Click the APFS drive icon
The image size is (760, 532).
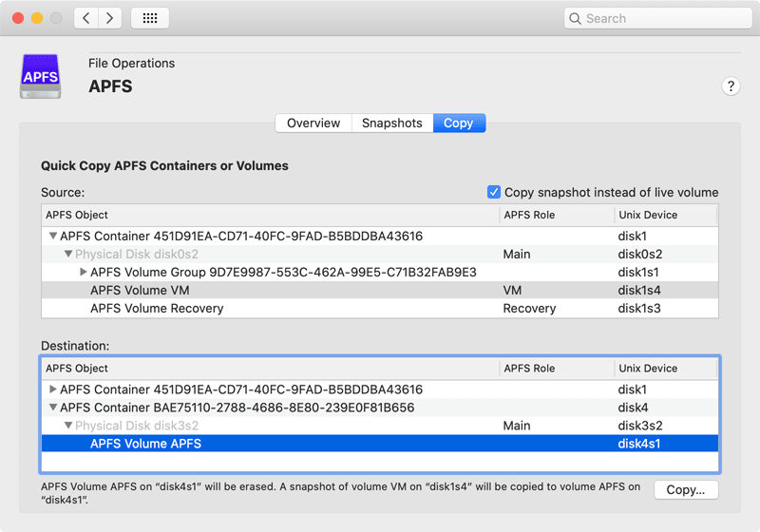[41, 76]
